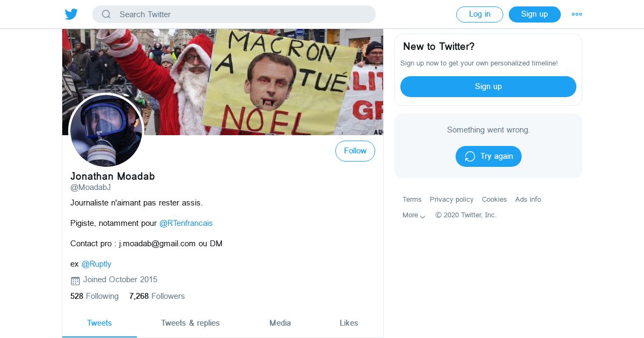Image resolution: width=644 pixels, height=338 pixels.
Task: Open the three-dots more menu
Action: click(x=577, y=14)
